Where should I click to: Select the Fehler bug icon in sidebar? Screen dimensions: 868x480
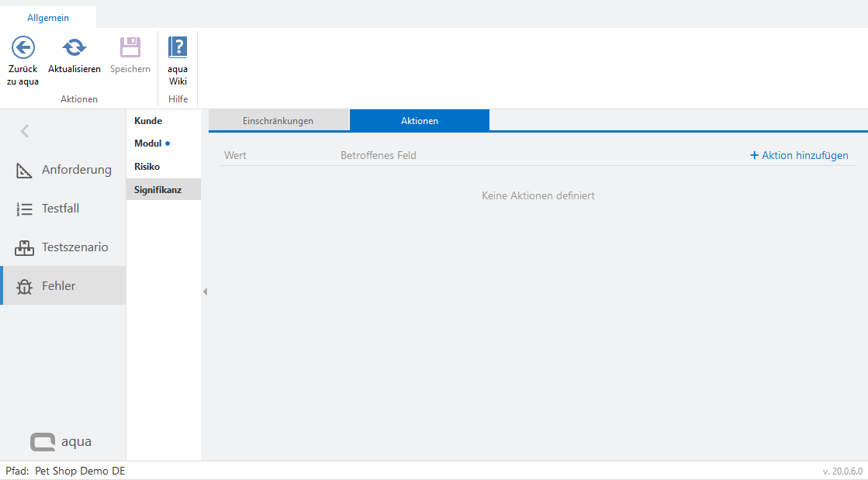pyautogui.click(x=24, y=286)
